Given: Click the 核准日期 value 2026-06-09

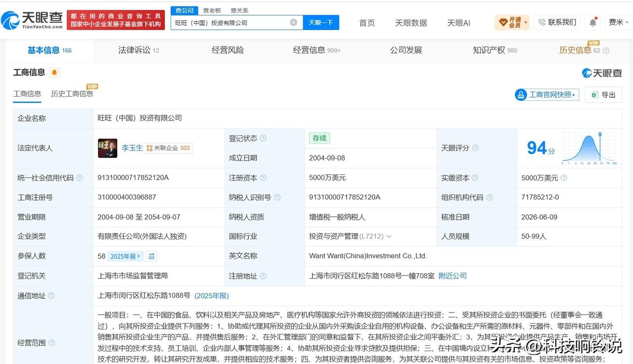Looking at the screenshot, I should point(539,217).
